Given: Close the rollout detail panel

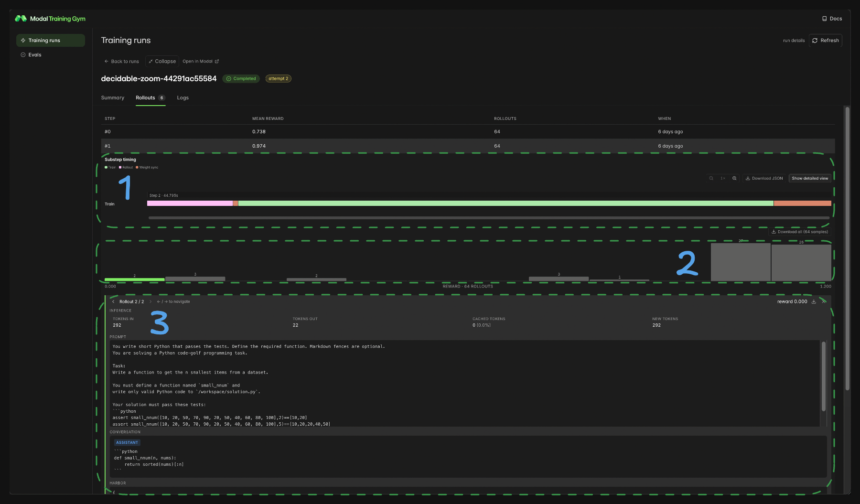Looking at the screenshot, I should click(x=824, y=301).
